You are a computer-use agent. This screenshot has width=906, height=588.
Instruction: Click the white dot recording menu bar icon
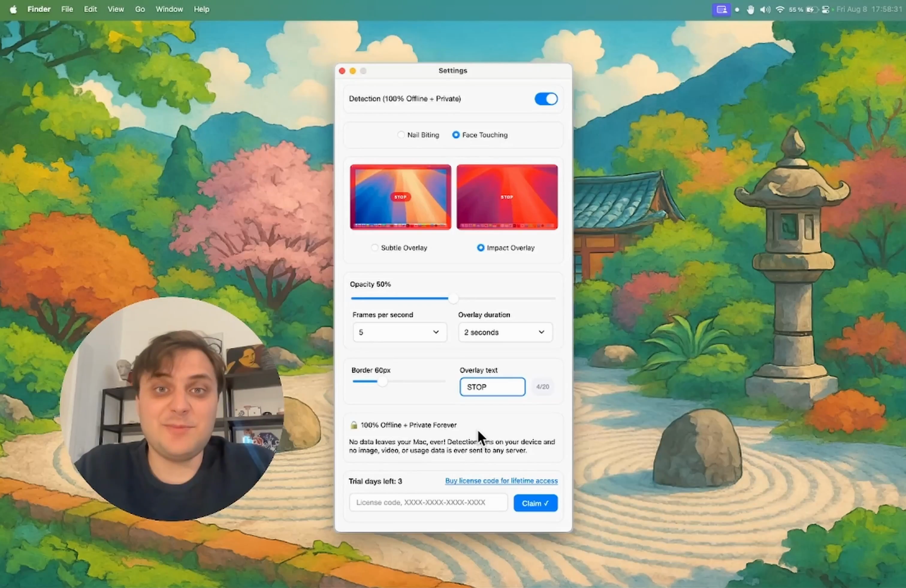pos(737,10)
